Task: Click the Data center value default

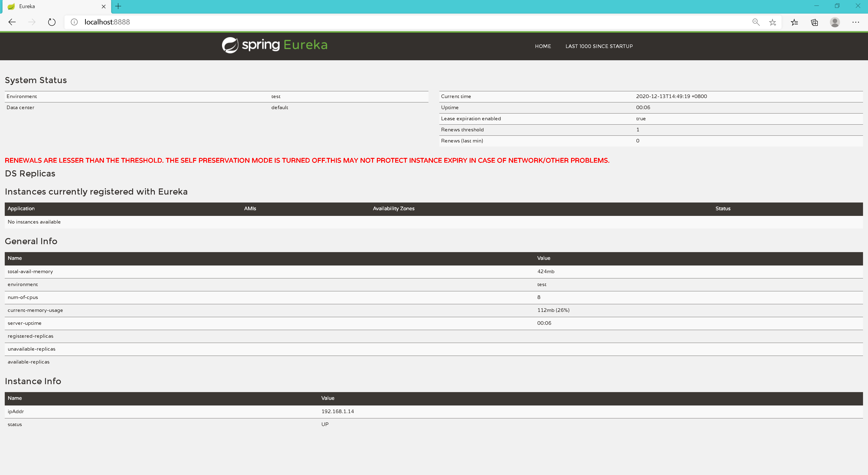Action: click(280, 108)
